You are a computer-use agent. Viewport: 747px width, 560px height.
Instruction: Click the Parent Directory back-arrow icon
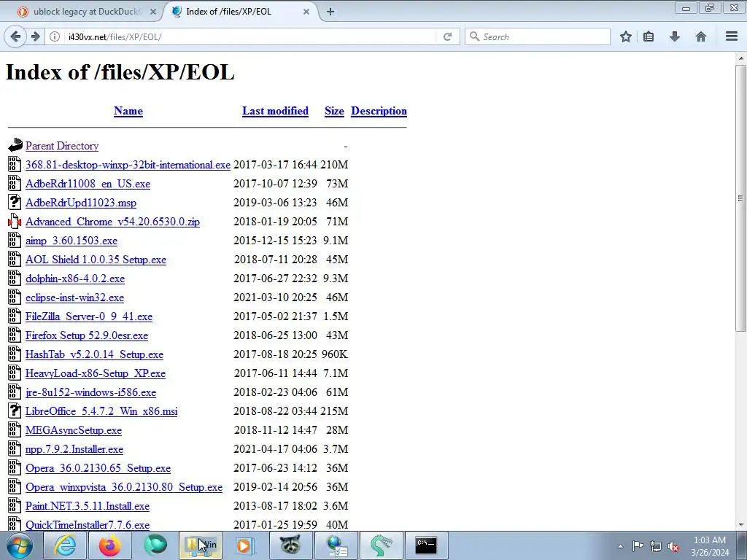[x=15, y=145]
